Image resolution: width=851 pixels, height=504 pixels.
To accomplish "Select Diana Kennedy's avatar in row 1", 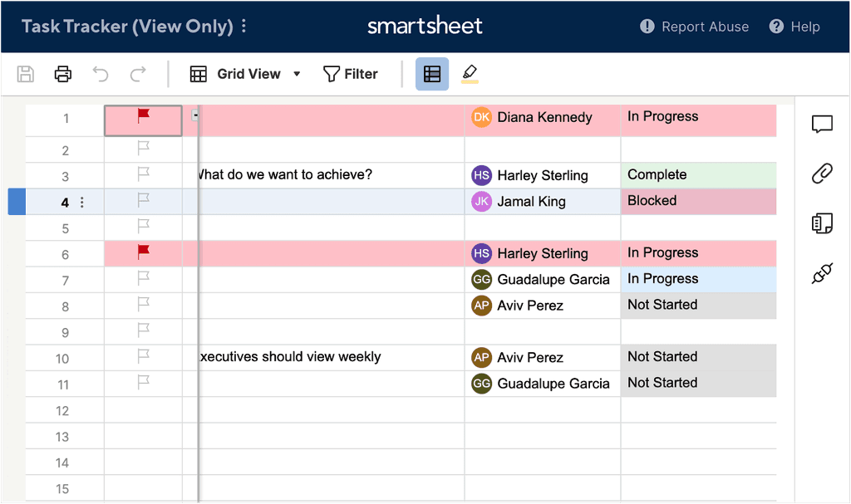I will (481, 117).
